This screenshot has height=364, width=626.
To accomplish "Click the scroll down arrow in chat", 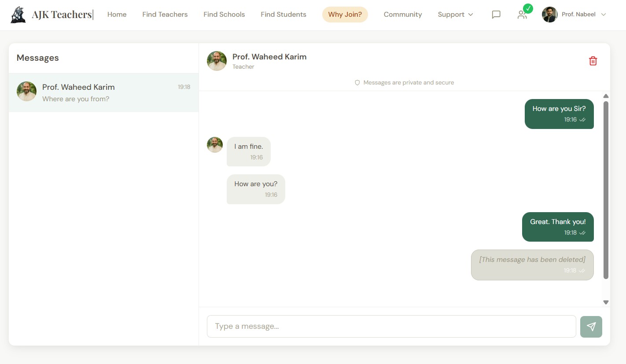I will [606, 302].
